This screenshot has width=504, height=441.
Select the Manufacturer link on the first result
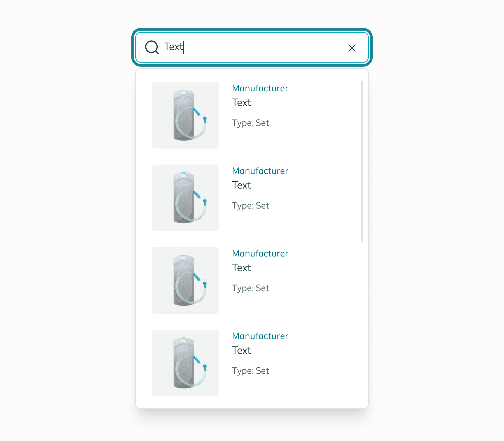(x=260, y=88)
